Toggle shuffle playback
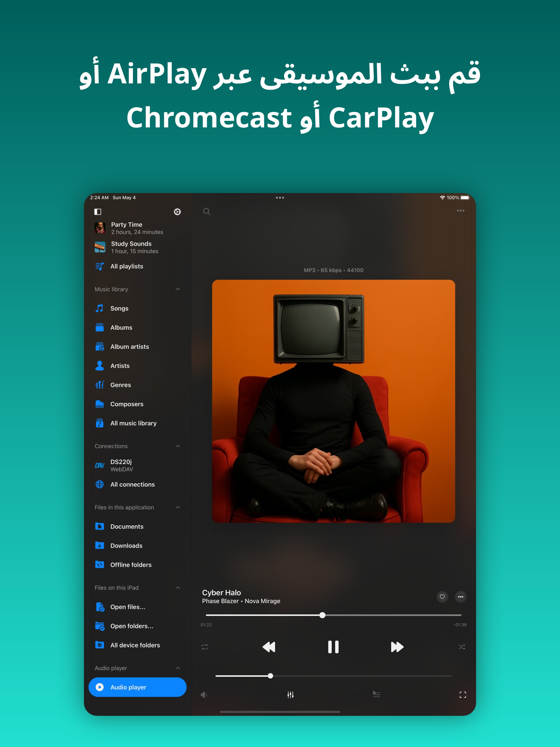The image size is (560, 747). coord(461,647)
